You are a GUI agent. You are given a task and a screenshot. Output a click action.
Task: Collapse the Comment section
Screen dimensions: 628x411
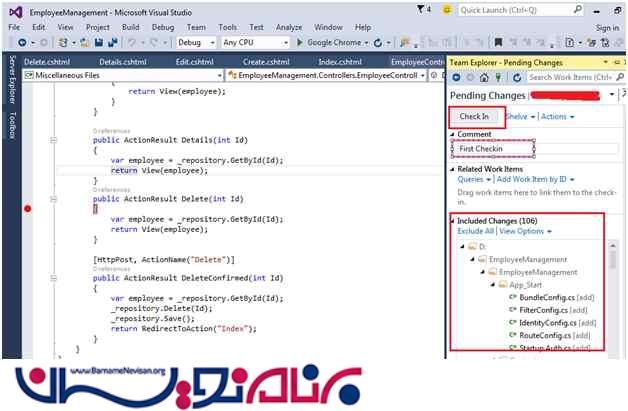coord(452,134)
